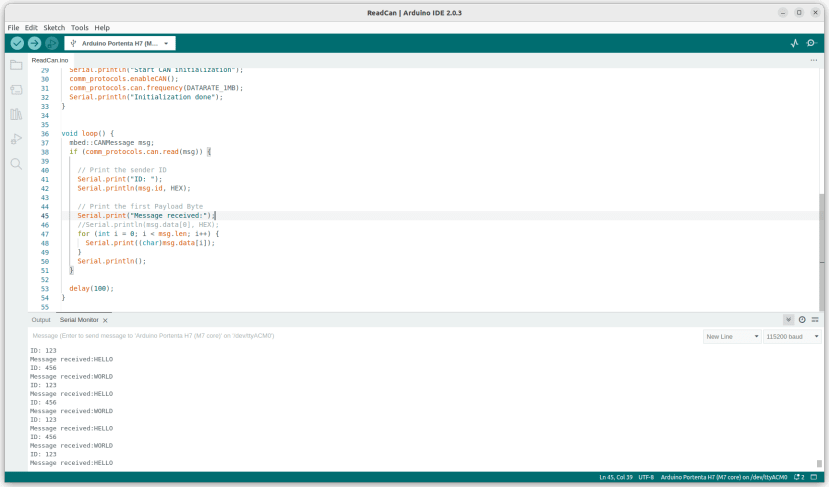Close the Arduino IDE window
Image resolution: width=829 pixels, height=487 pixels.
815,13
